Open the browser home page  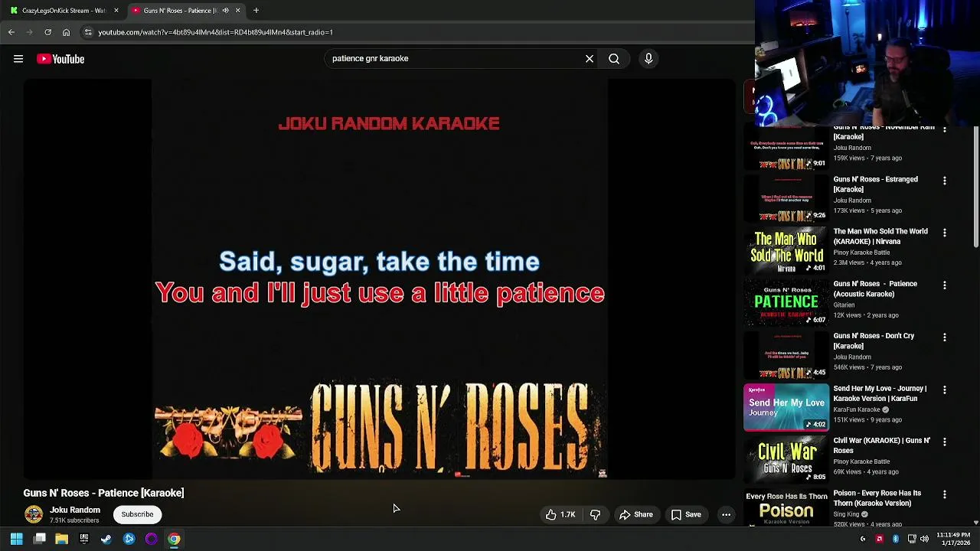(x=66, y=32)
